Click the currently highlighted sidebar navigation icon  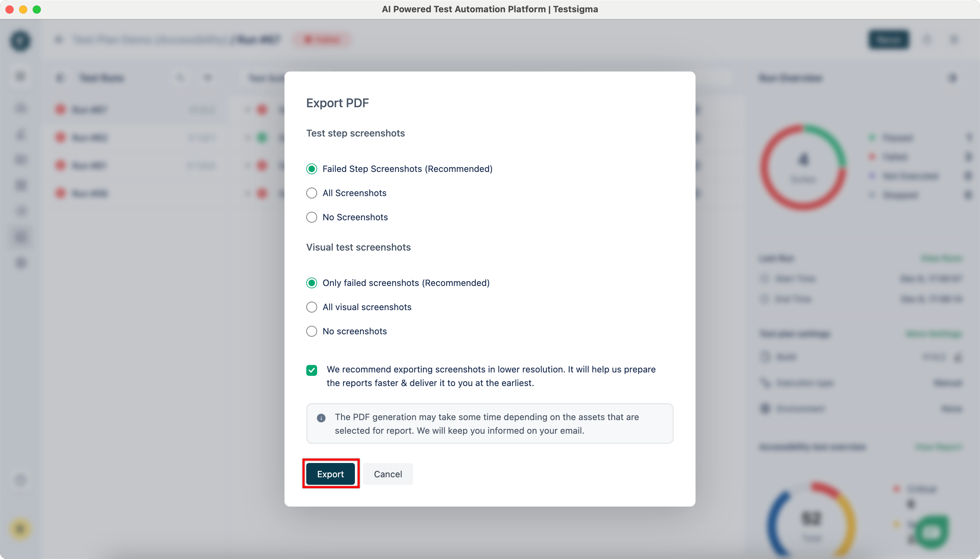[20, 237]
